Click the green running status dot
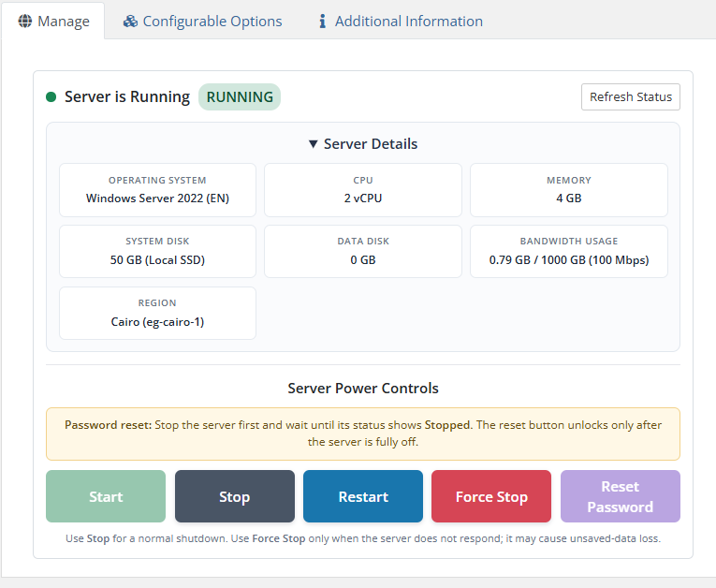Viewport: 716px width, 588px height. coord(51,96)
